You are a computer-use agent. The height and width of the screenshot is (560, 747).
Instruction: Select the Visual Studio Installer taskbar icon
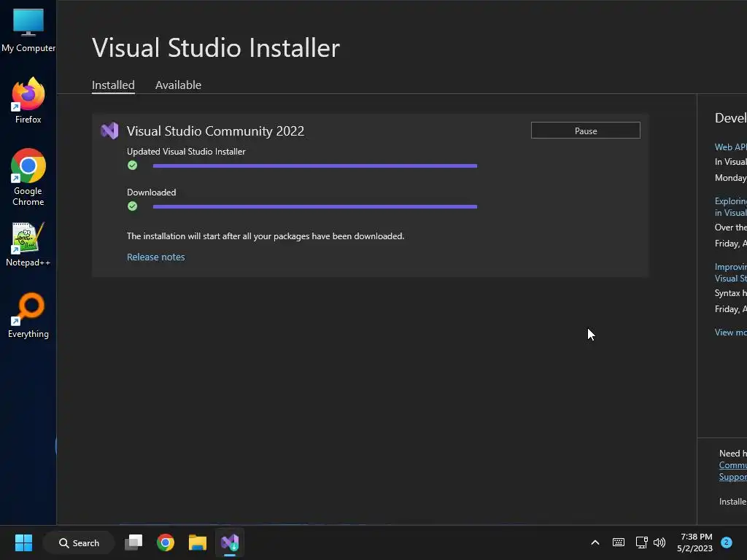(230, 542)
